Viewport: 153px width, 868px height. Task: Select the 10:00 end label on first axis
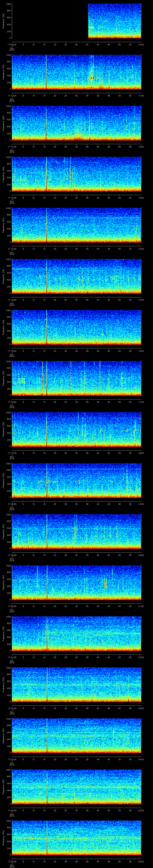[x=141, y=44]
